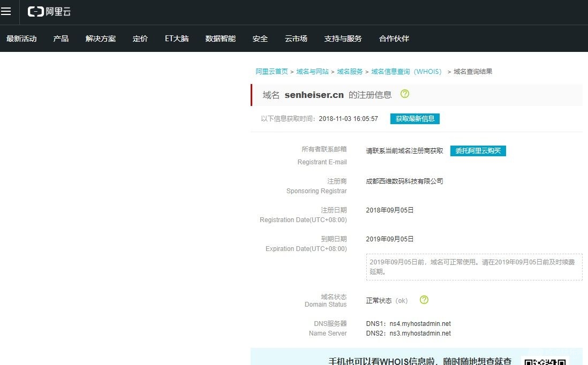Open the hamburger menu icon
This screenshot has width=588, height=365.
click(x=6, y=12)
